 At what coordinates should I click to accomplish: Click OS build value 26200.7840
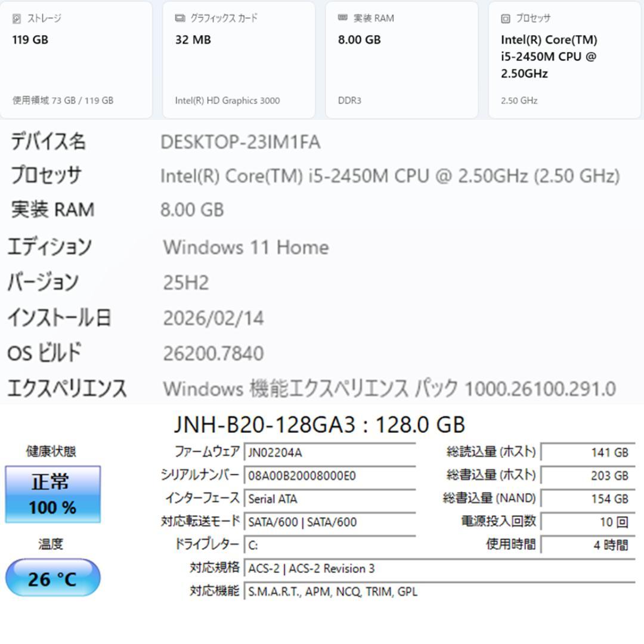(x=213, y=354)
